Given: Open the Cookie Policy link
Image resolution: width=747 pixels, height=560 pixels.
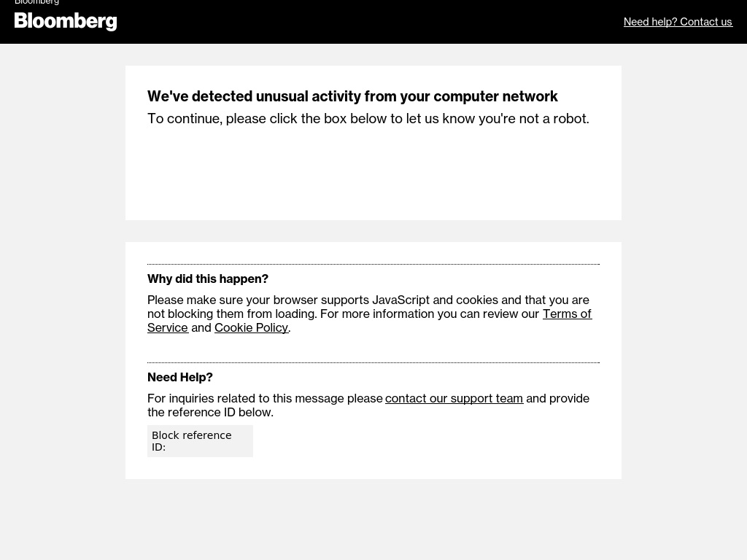Looking at the screenshot, I should (251, 327).
